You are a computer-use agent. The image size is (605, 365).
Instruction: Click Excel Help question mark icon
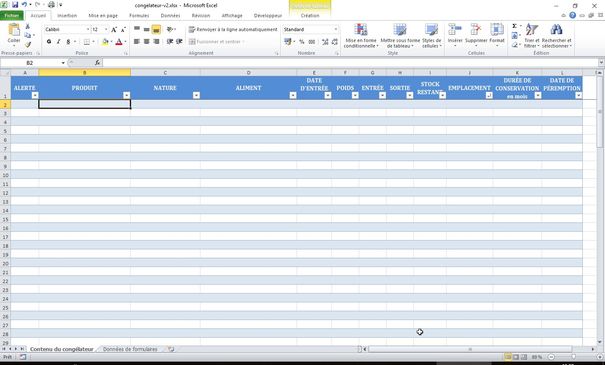573,15
